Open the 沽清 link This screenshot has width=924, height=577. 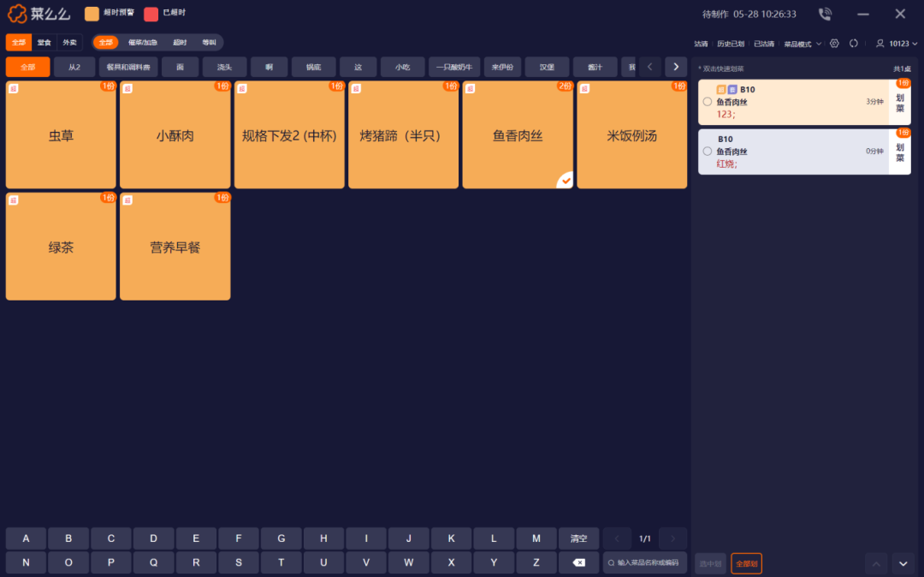coord(701,44)
